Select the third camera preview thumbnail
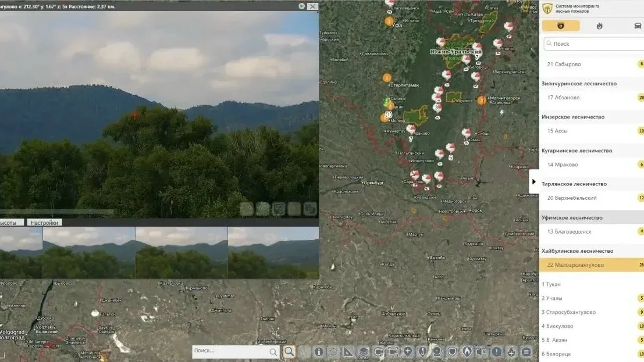Image resolution: width=644 pixels, height=362 pixels. coord(181,253)
